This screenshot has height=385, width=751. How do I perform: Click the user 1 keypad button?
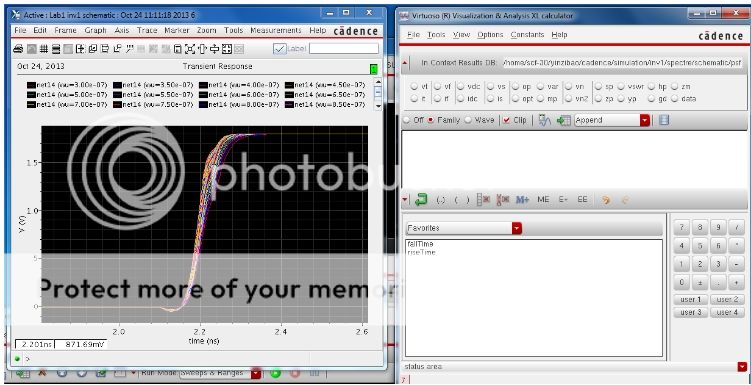[690, 299]
